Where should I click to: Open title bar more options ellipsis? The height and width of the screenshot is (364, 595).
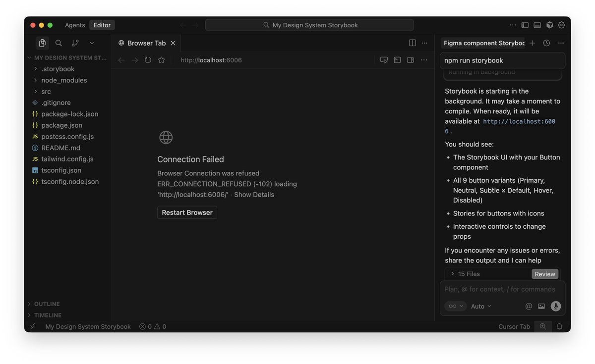click(513, 25)
